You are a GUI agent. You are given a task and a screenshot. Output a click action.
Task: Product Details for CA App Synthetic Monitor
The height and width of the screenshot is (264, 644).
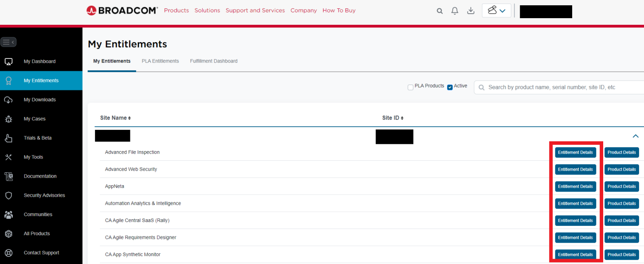[x=622, y=255]
